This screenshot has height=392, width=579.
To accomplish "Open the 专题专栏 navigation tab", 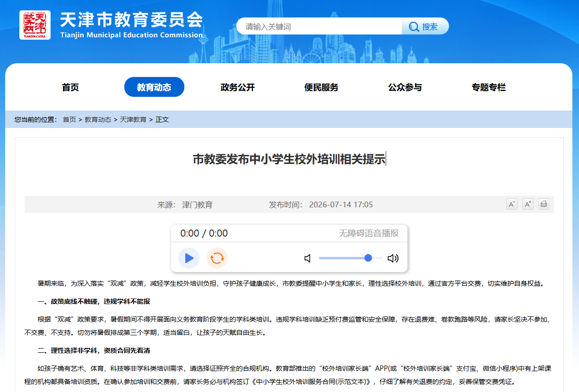I will point(489,87).
